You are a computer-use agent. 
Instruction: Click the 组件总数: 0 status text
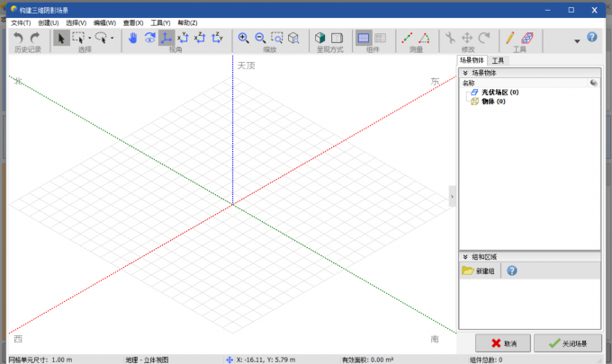coord(486,360)
